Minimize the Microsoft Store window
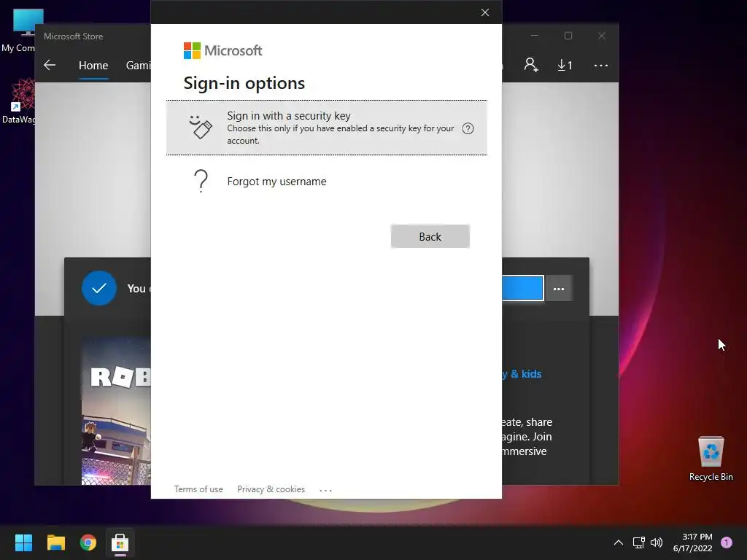The width and height of the screenshot is (747, 560). click(535, 36)
